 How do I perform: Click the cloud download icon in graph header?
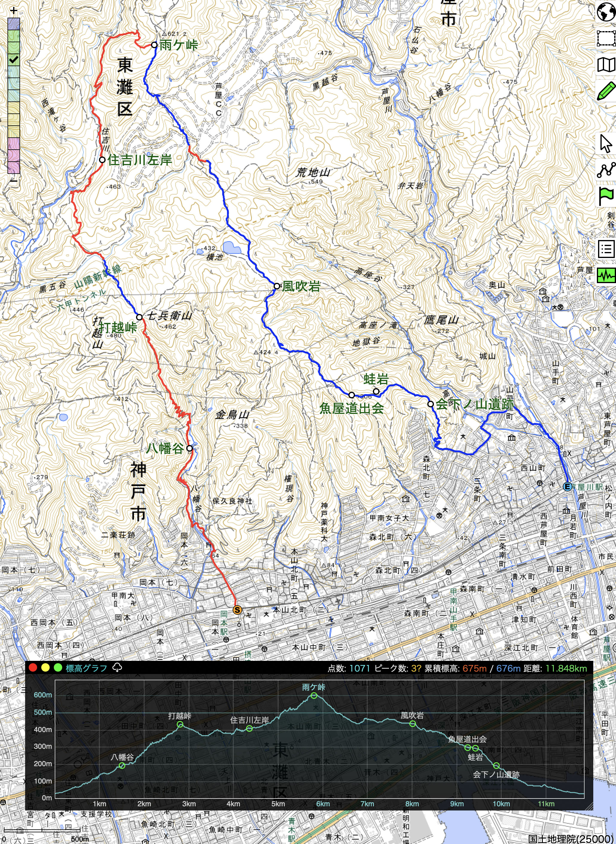[x=117, y=667]
